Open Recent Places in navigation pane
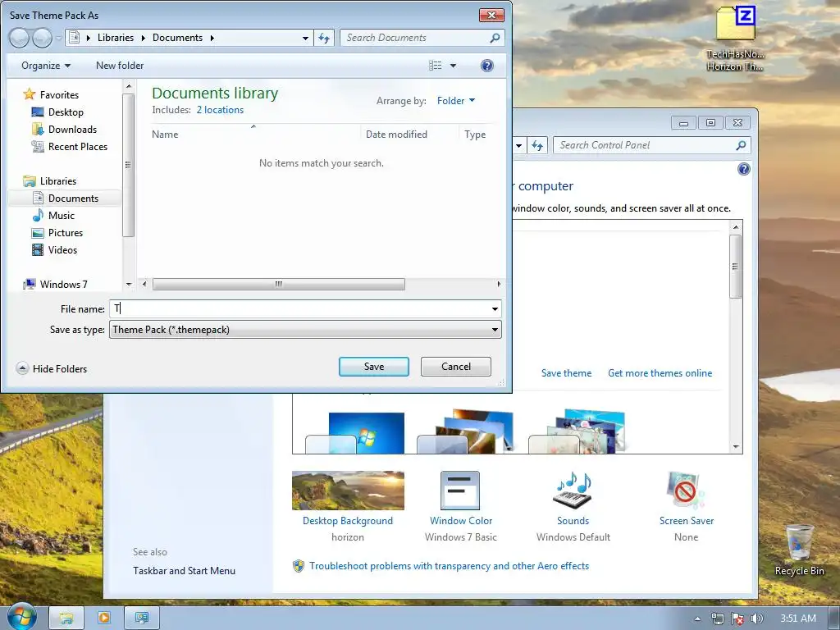Image resolution: width=840 pixels, height=630 pixels. [78, 146]
